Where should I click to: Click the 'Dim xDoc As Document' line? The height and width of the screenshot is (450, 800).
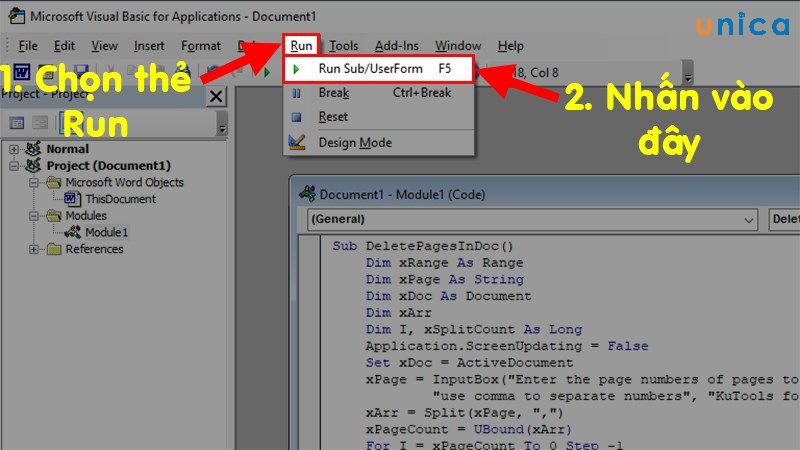448,296
